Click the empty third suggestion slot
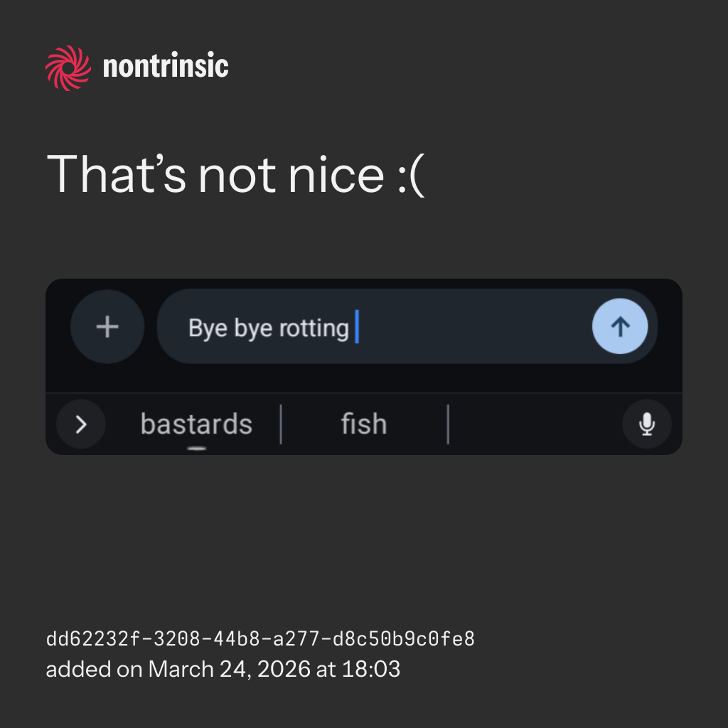The height and width of the screenshot is (728, 728). coord(533,424)
